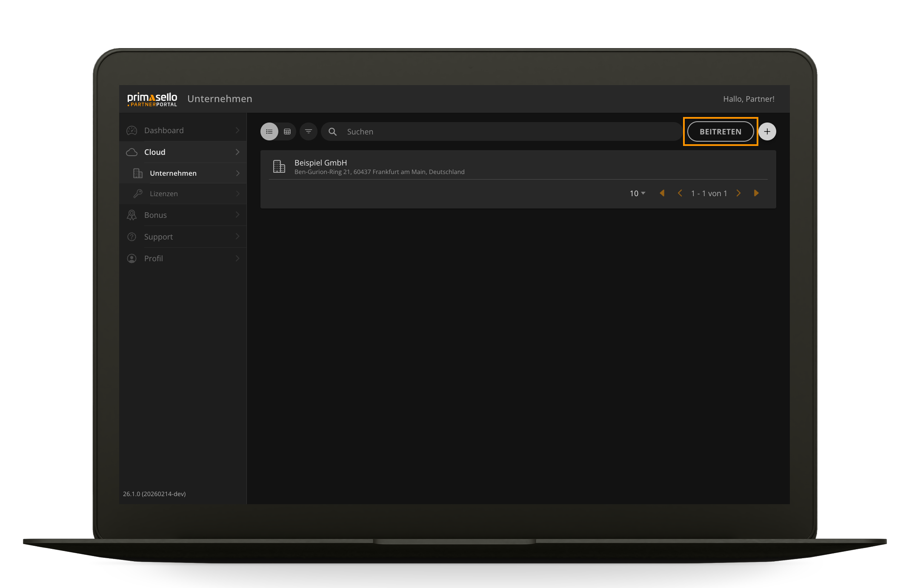Screen dimensions: 912x588
Task: Click the magnifier icon in the search bar
Action: coord(332,131)
